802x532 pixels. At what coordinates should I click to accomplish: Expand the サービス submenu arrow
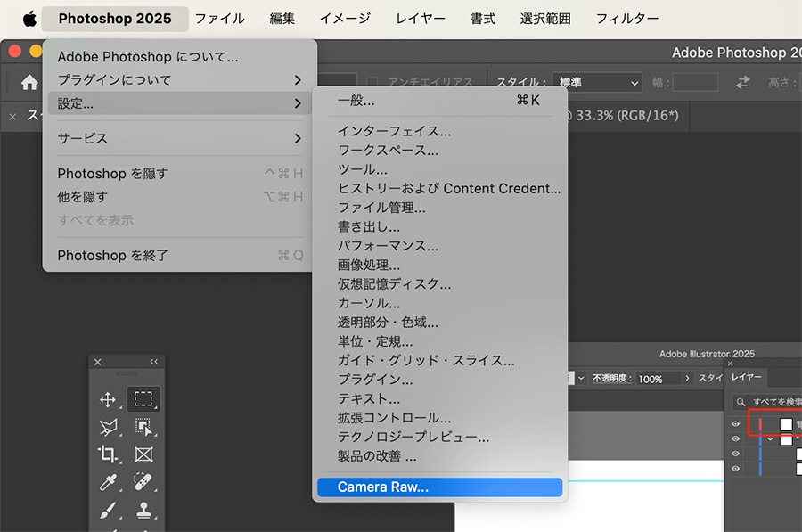[298, 138]
